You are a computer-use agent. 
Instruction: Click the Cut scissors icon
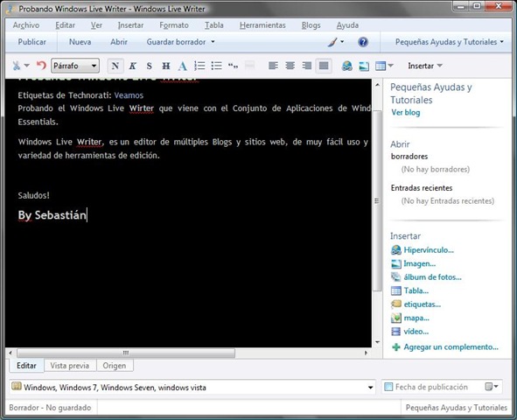pos(16,66)
